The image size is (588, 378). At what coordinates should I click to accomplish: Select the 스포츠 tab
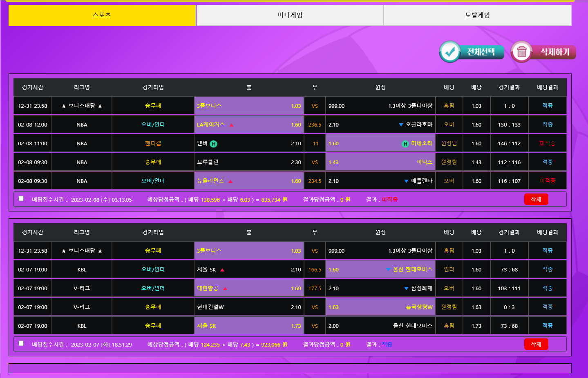[x=102, y=16]
